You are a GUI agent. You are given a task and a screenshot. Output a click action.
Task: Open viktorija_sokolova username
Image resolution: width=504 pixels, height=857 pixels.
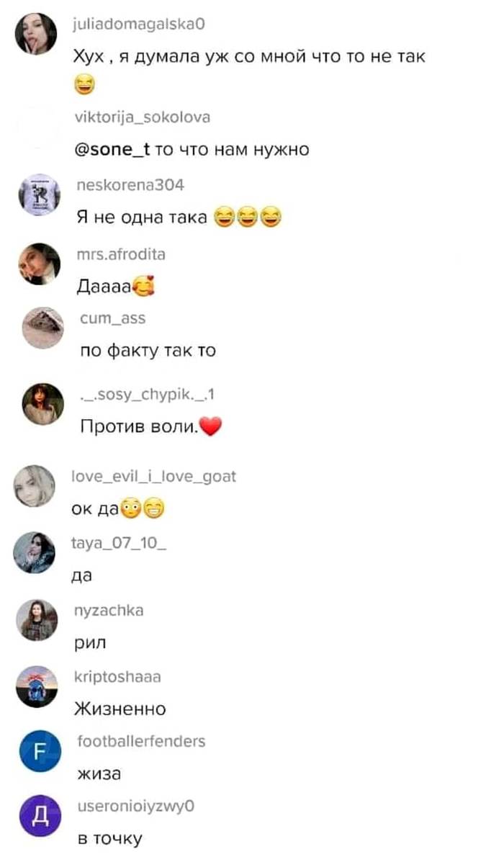click(142, 117)
